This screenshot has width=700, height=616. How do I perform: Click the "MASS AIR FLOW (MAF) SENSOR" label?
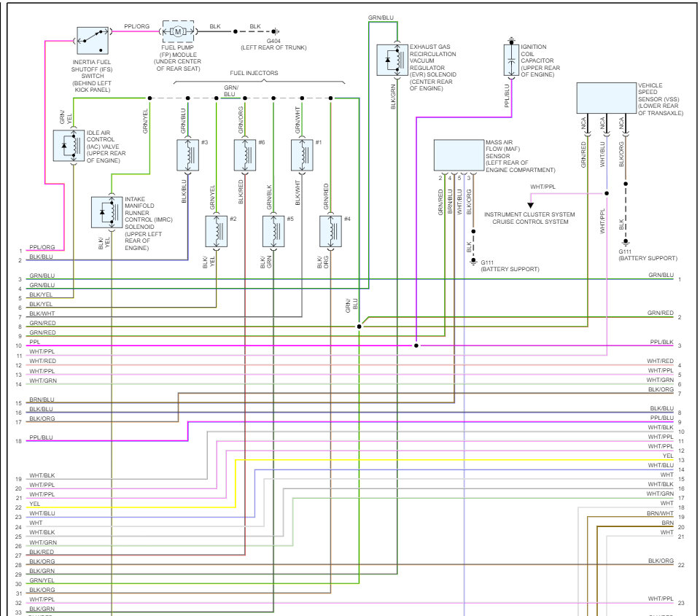pos(521,156)
